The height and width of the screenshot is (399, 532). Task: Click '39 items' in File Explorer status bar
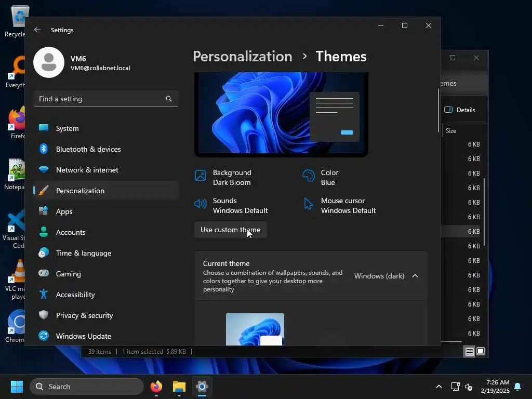(99, 352)
